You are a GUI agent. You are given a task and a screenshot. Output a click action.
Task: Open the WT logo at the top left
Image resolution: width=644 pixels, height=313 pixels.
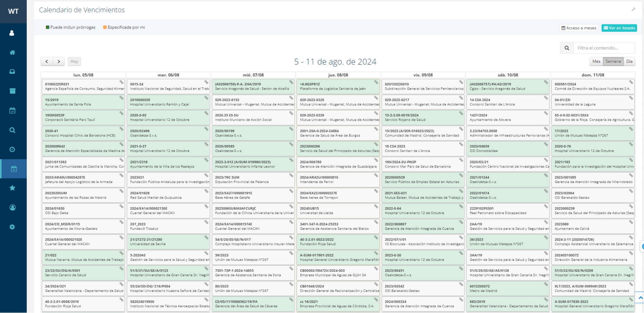(13, 11)
